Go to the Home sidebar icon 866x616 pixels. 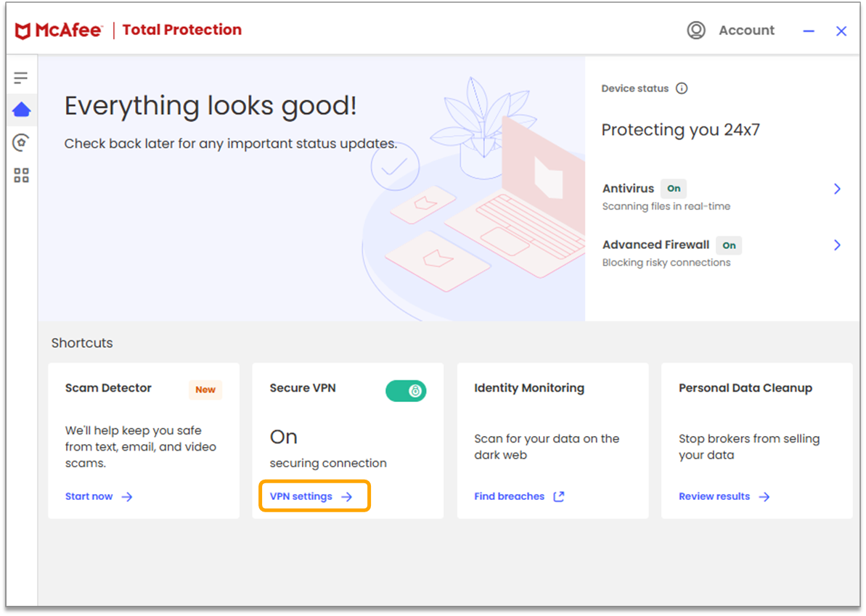[x=21, y=110]
